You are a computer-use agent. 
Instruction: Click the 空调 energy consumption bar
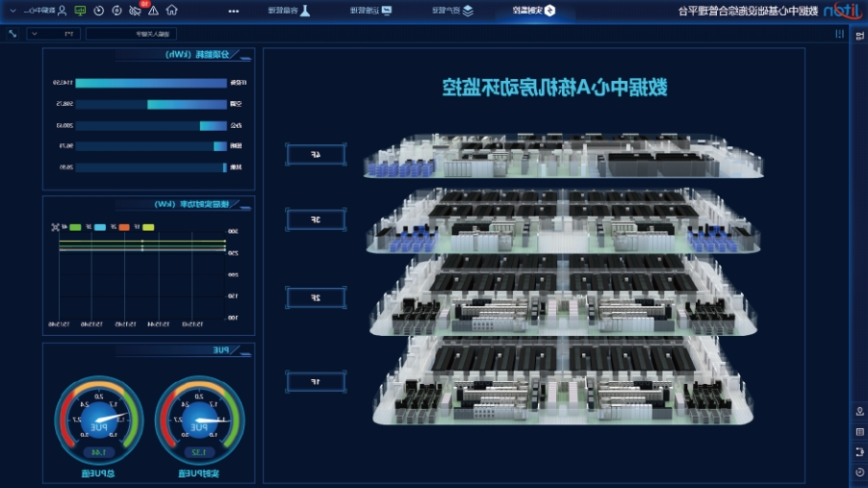[186, 104]
